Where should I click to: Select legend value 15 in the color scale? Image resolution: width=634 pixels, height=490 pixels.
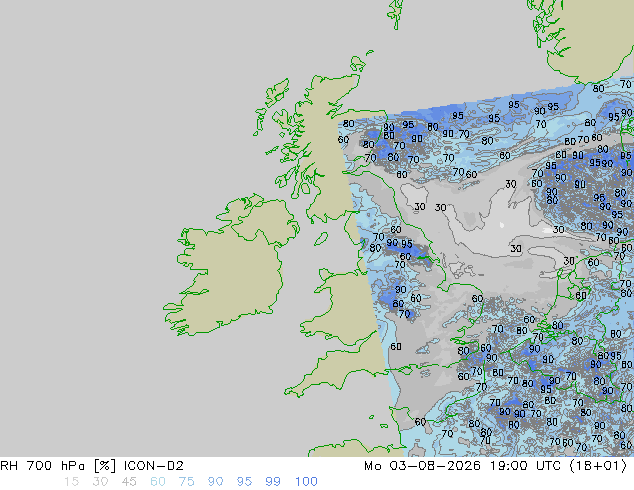pos(72,482)
